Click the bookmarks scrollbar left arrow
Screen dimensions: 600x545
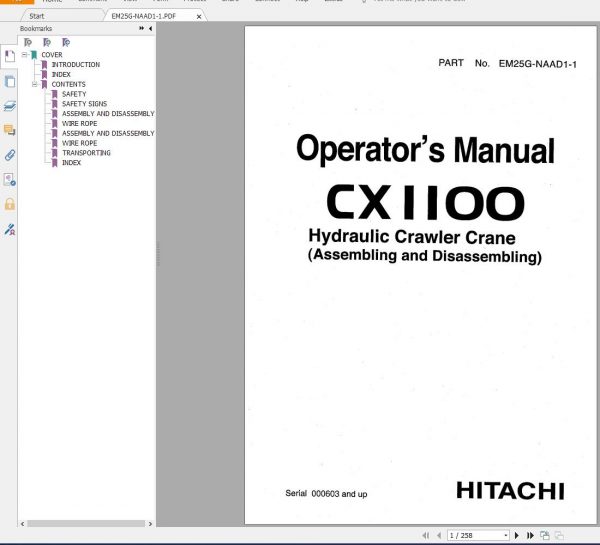coord(23,524)
